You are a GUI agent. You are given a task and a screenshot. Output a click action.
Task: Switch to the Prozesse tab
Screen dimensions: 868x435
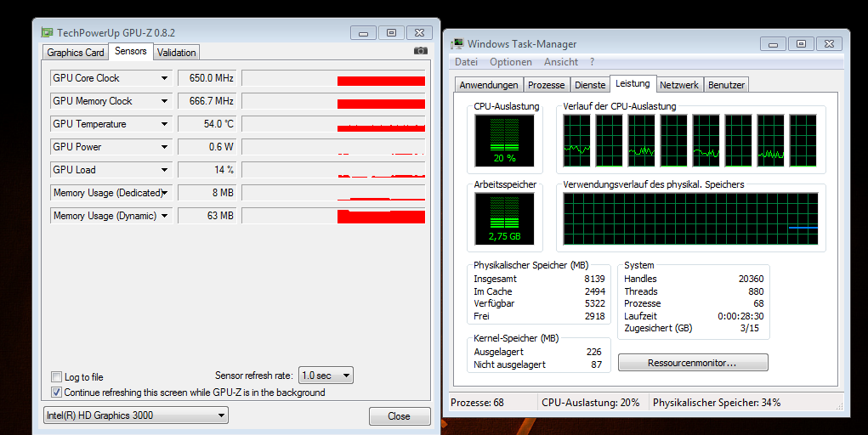click(x=547, y=85)
